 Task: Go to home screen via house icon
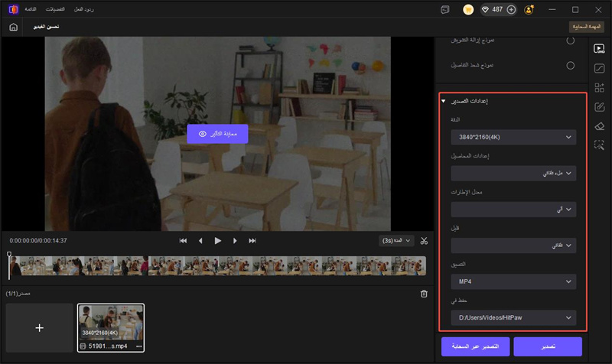point(13,27)
